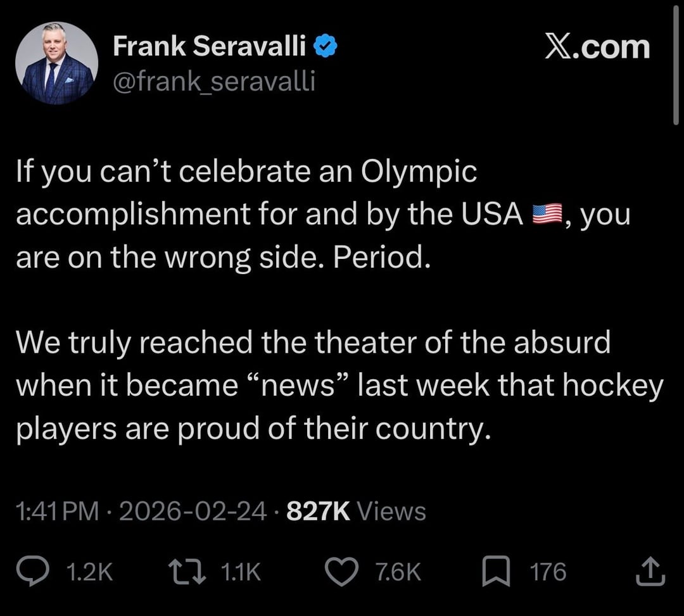Open the 1:41 PM timestamp link
Viewport: 684px width, 616px height.
58,512
